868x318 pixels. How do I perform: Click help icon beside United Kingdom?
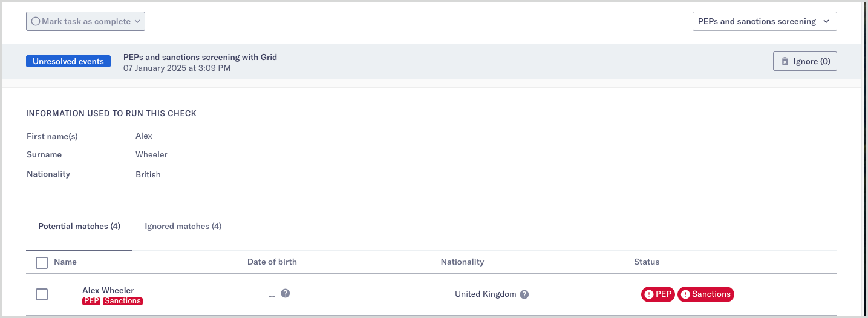(524, 294)
